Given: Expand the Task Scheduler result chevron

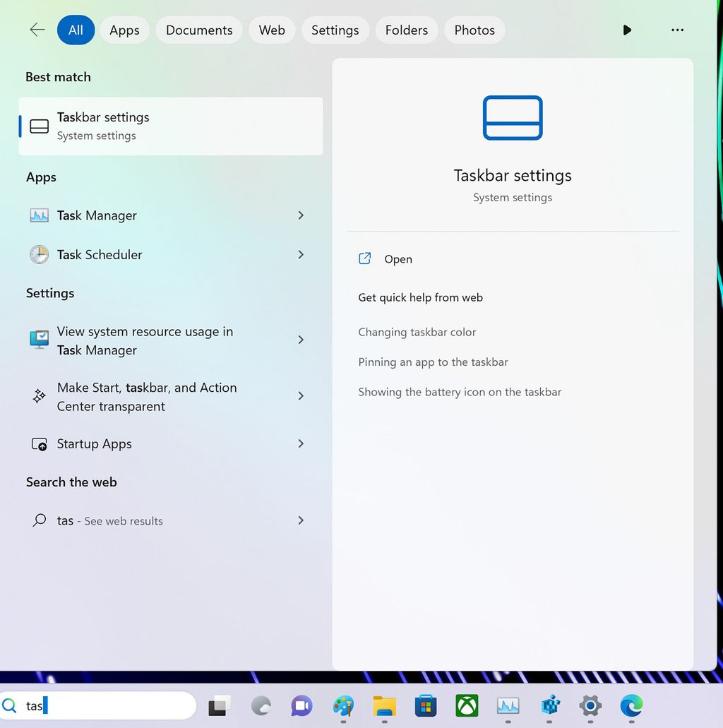Looking at the screenshot, I should [x=301, y=255].
